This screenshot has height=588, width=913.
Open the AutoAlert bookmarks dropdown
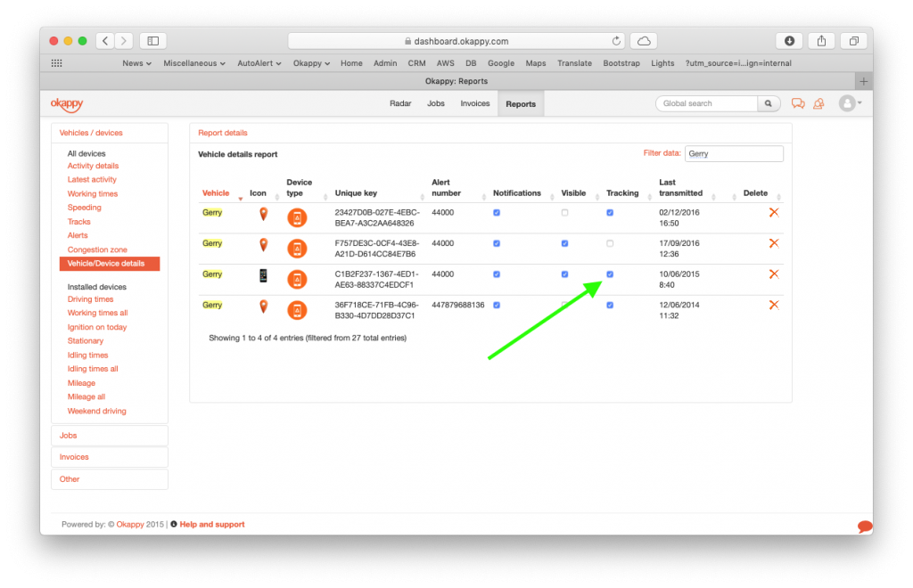259,63
